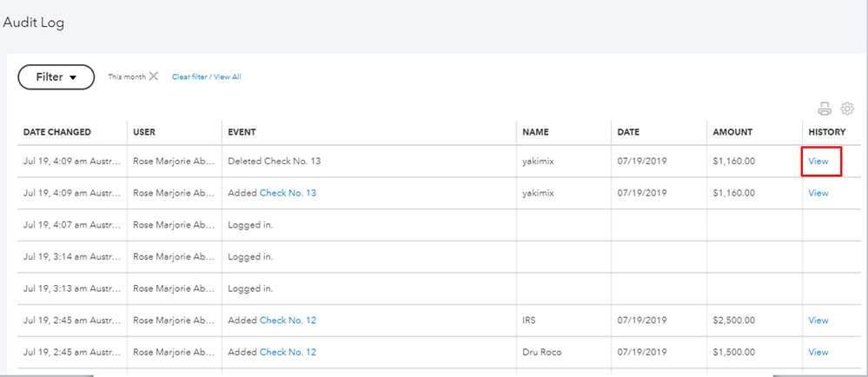Viewport: 868px width, 377px height.
Task: Click the HISTORY column header
Action: [x=826, y=132]
